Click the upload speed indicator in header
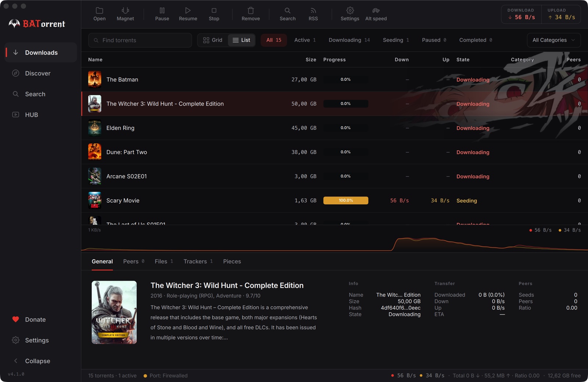 (561, 14)
